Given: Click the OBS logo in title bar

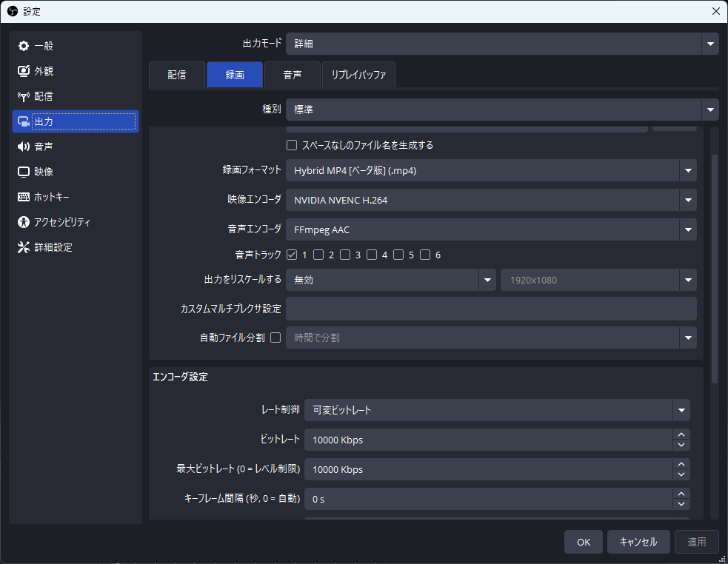Looking at the screenshot, I should tap(13, 11).
